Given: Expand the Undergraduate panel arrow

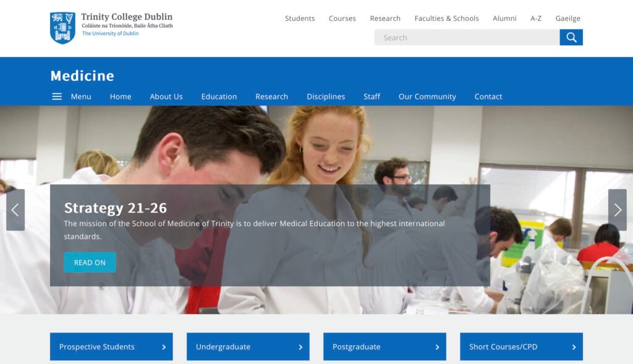Looking at the screenshot, I should click(301, 347).
